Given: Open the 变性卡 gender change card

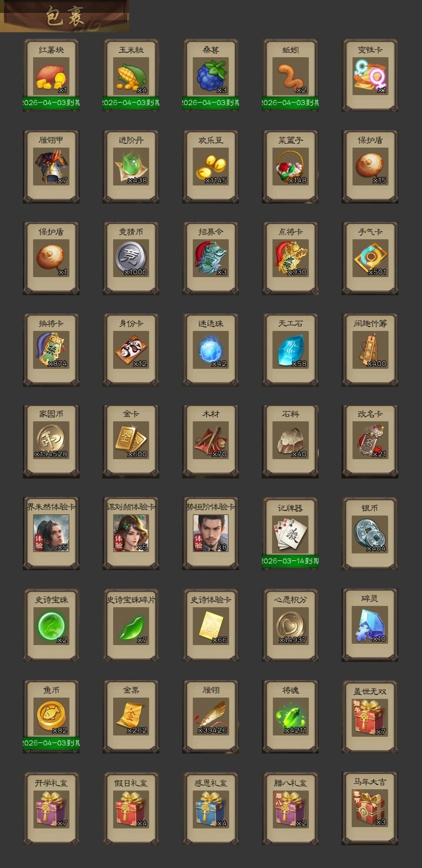Looking at the screenshot, I should pyautogui.click(x=370, y=75).
